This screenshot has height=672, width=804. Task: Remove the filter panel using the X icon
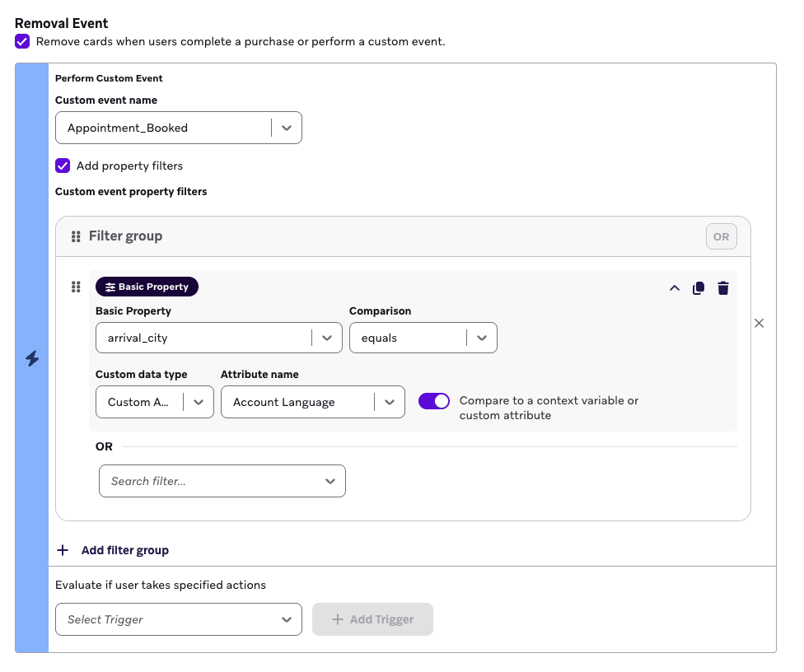click(759, 323)
